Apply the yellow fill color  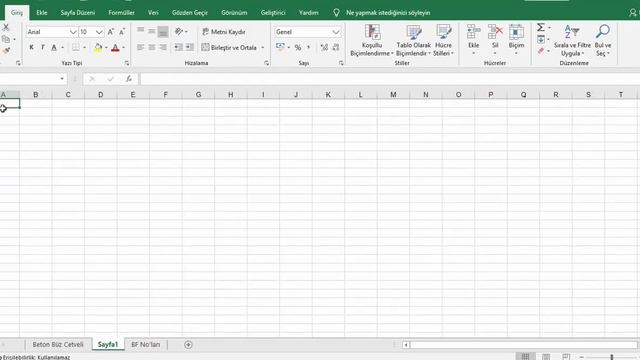[98, 48]
